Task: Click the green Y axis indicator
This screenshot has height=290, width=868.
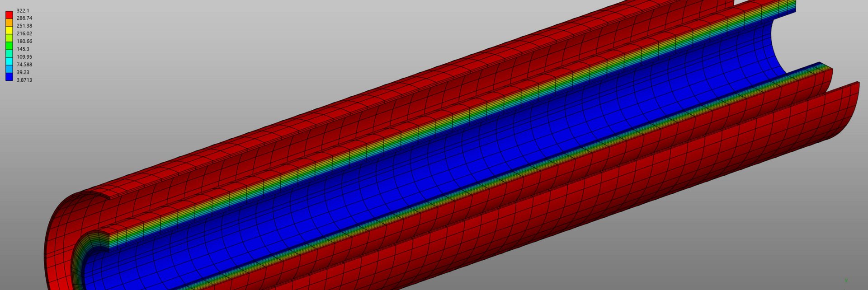Action: pos(846,281)
